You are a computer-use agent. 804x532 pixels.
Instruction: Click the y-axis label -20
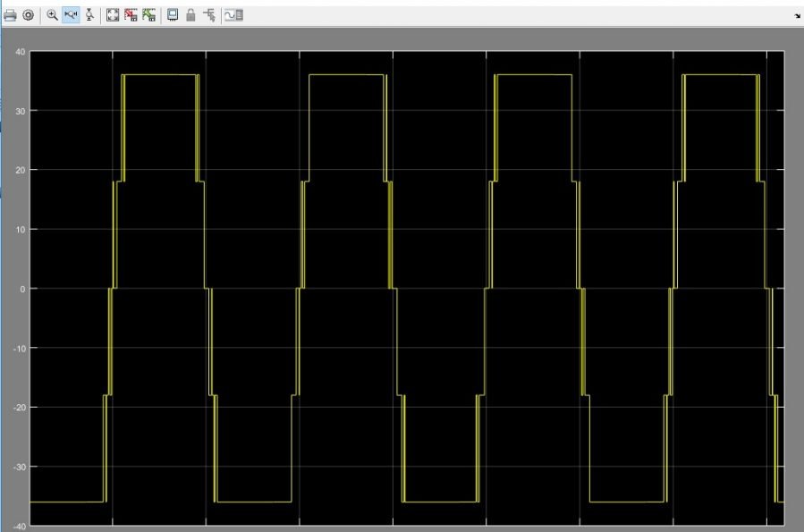pos(19,408)
